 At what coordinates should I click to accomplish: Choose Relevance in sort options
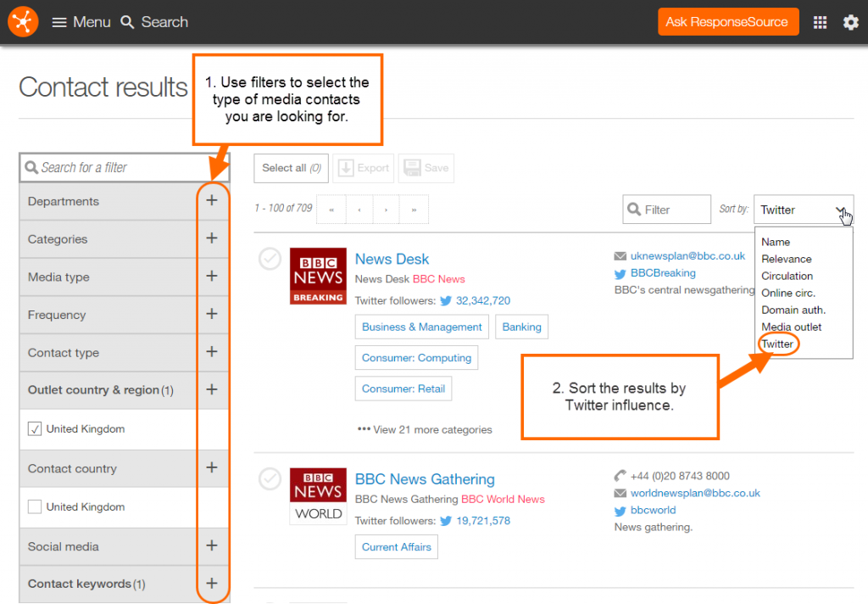786,259
